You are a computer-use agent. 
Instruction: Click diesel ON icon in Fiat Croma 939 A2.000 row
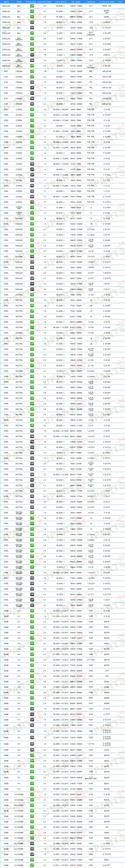pos(32,93)
